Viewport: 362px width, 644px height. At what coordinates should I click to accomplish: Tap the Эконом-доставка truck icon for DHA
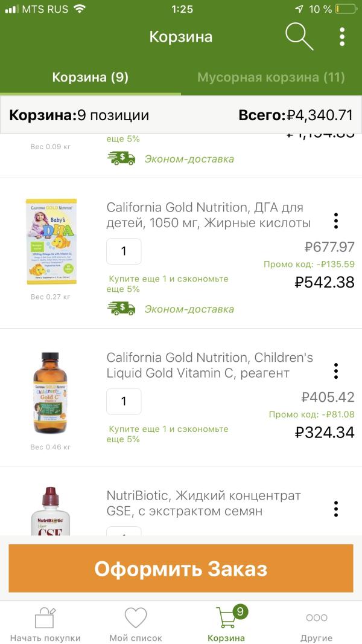coord(121,309)
